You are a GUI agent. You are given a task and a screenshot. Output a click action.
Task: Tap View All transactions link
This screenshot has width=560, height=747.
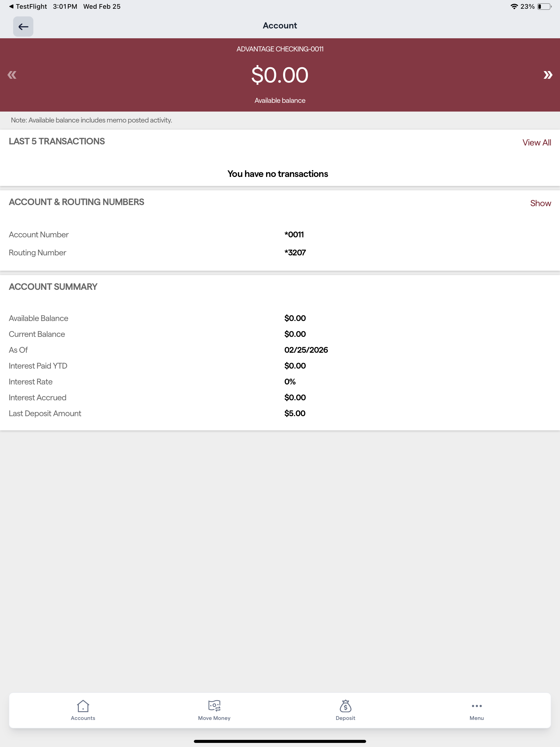coord(536,142)
